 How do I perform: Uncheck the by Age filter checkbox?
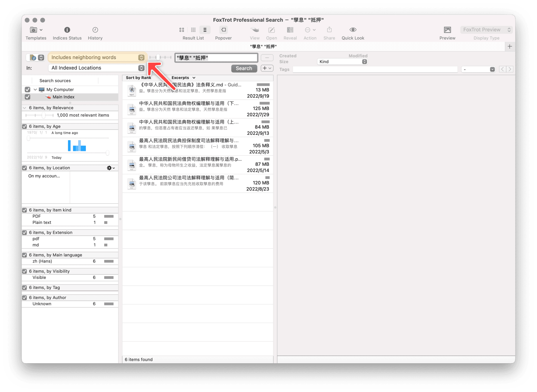(x=25, y=126)
